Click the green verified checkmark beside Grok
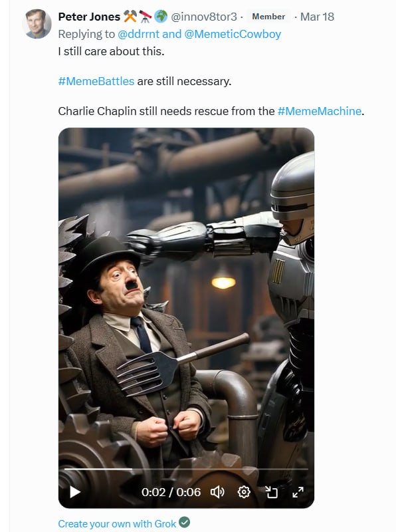Viewport: 396px width, 532px height. point(185,523)
